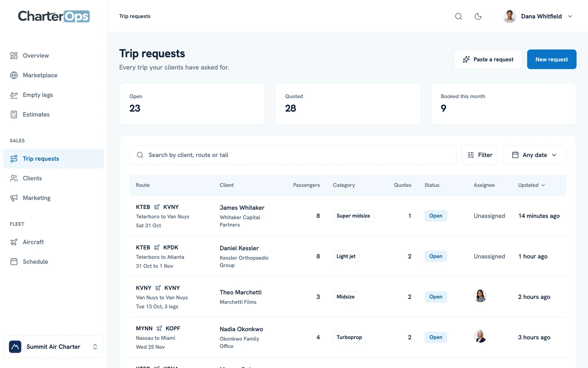This screenshot has width=588, height=368.
Task: Open the Schedule page
Action: [53, 262]
